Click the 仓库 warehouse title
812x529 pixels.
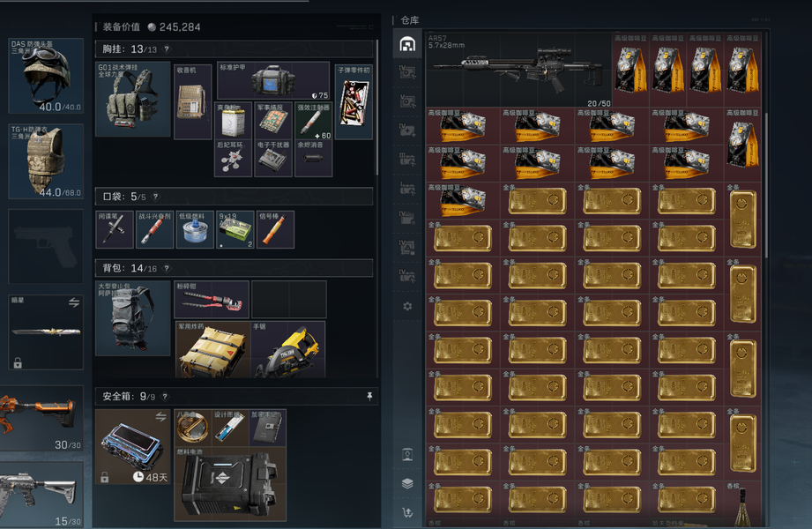[410, 20]
